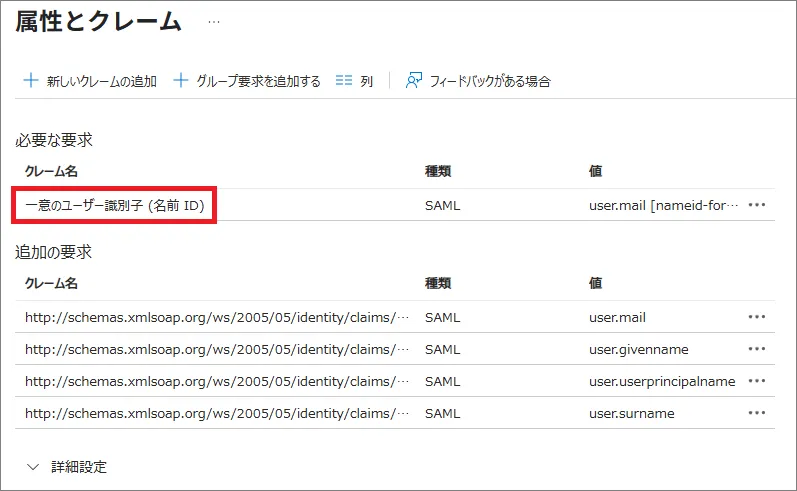Open ellipsis menu for user.userprincipalname row
797x491 pixels.
[x=757, y=381]
